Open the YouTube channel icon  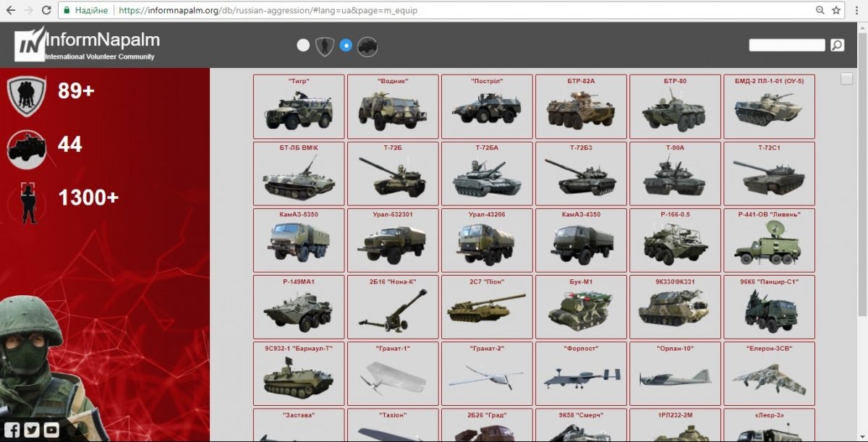point(51,430)
